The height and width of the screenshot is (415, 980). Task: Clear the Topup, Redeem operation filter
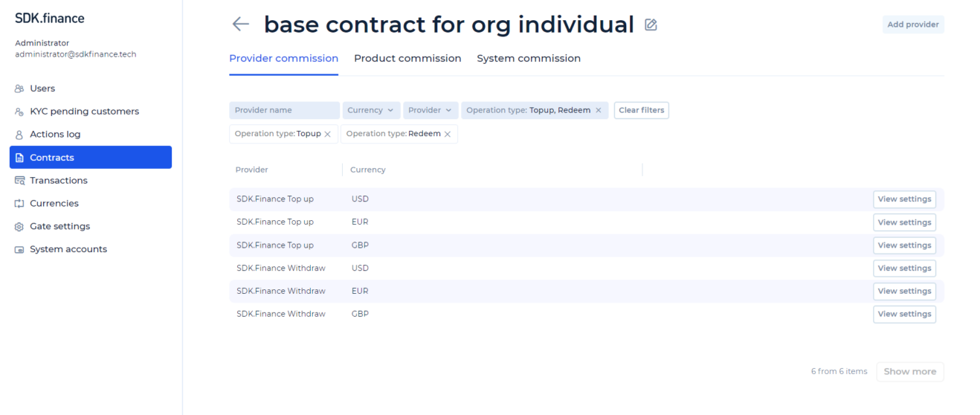[x=598, y=111]
